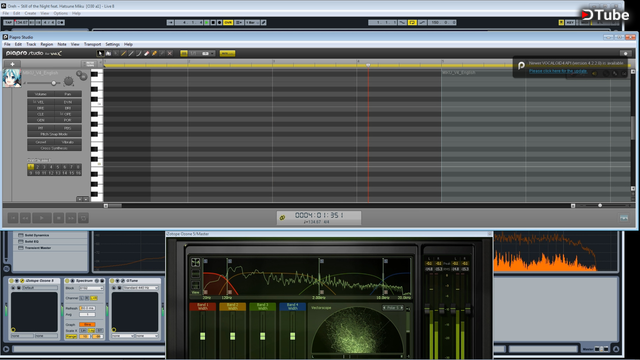
Task: Click the Pan parameter button
Action: point(68,94)
